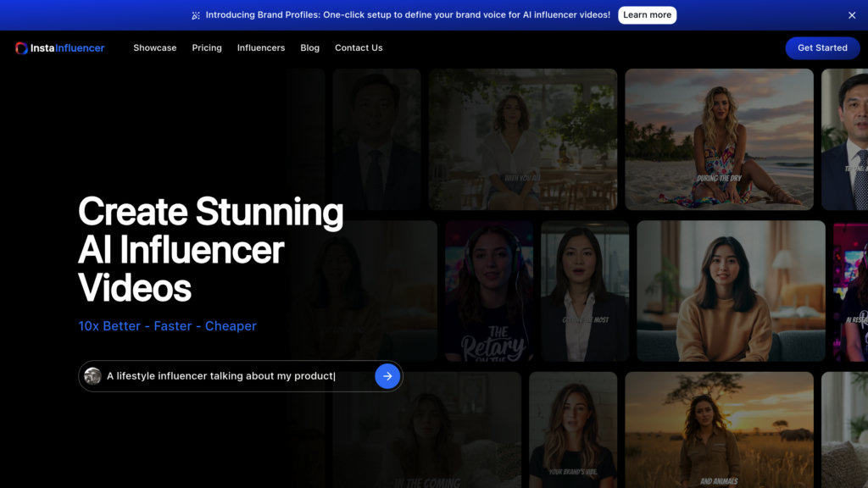Submit the prompt with the blue arrow button
868x488 pixels.
click(x=387, y=376)
